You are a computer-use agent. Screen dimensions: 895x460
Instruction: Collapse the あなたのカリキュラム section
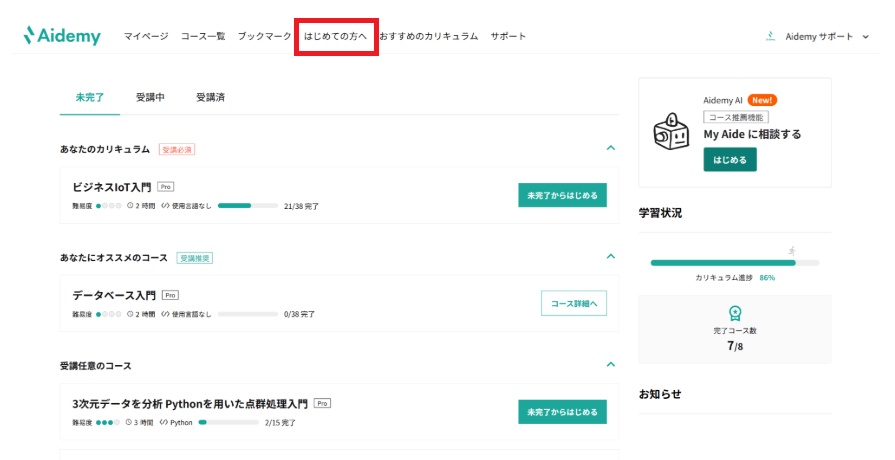pyautogui.click(x=610, y=148)
